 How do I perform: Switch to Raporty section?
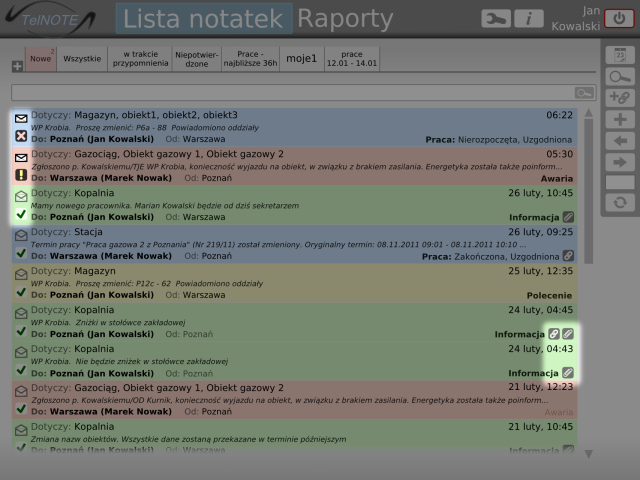click(345, 19)
